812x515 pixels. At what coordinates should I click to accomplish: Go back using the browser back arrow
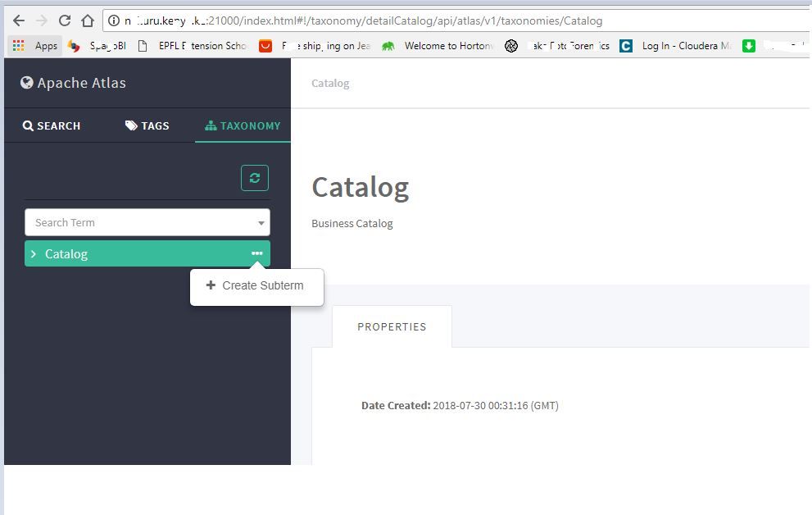(x=19, y=21)
